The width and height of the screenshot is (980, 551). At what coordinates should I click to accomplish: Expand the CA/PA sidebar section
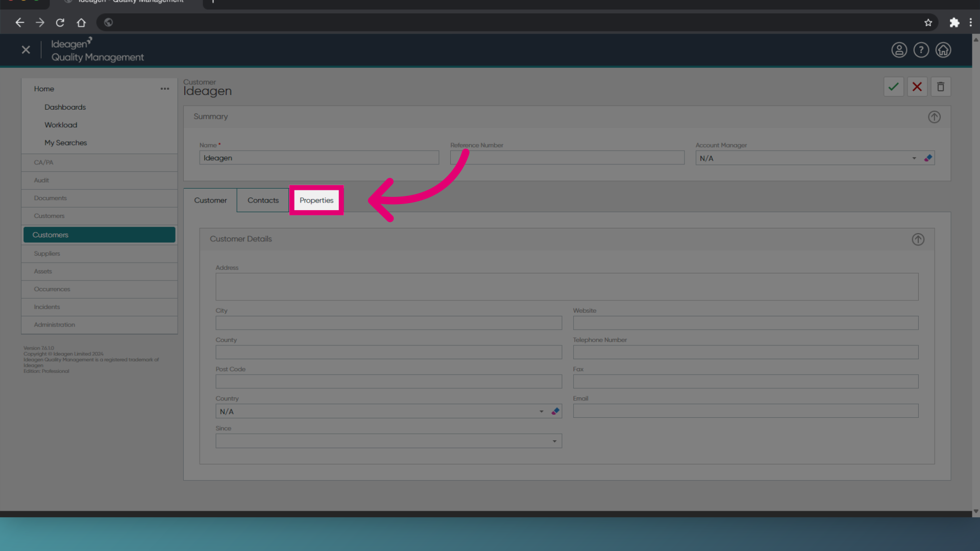pos(100,162)
